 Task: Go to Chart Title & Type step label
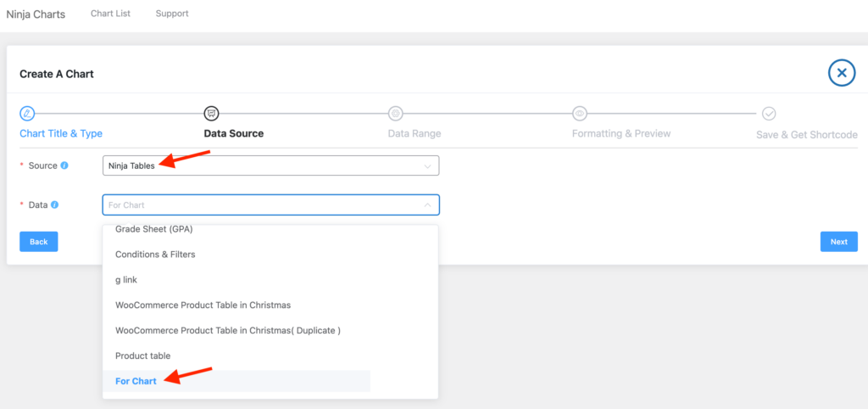[x=61, y=133]
